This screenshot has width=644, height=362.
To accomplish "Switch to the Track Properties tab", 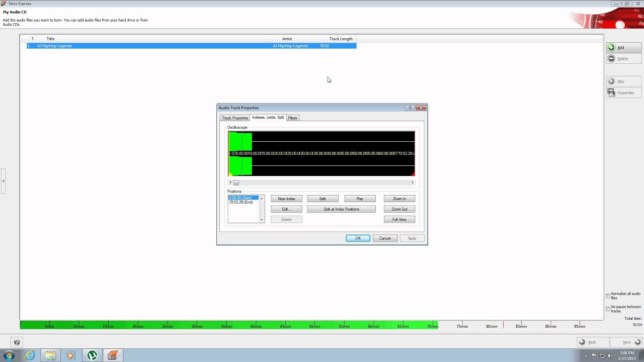I will (x=235, y=118).
